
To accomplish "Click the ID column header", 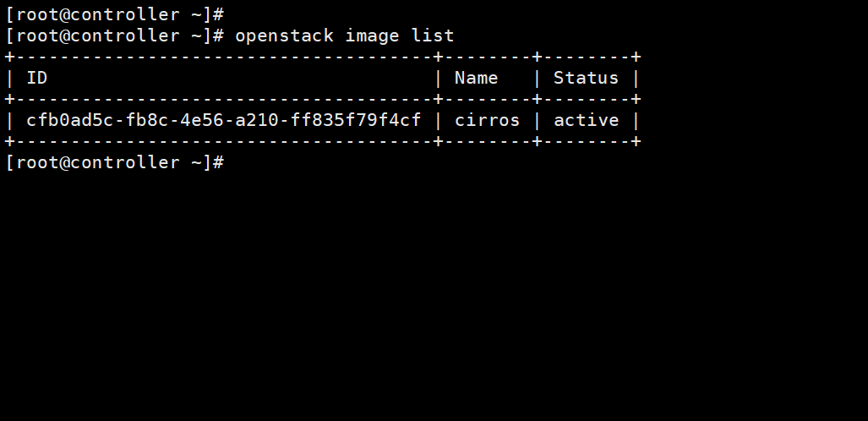I will [x=37, y=78].
